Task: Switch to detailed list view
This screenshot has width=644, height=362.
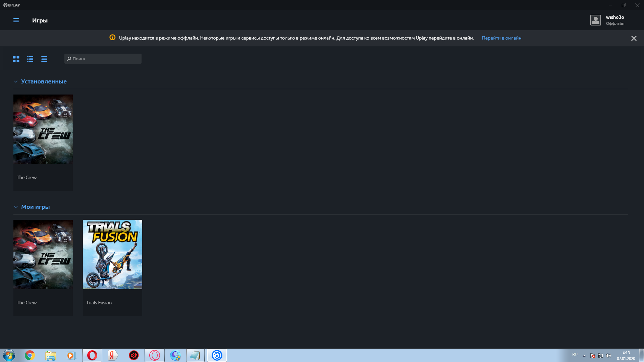Action: (x=30, y=59)
